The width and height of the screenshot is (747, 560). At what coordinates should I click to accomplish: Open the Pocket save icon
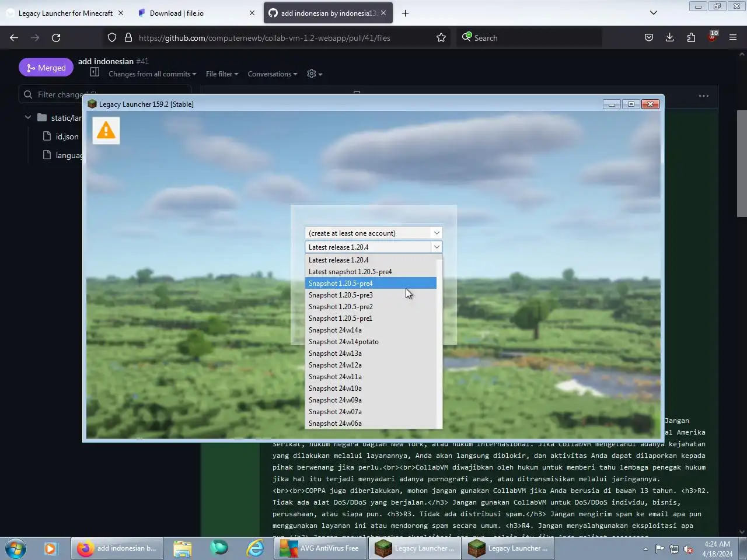(648, 38)
